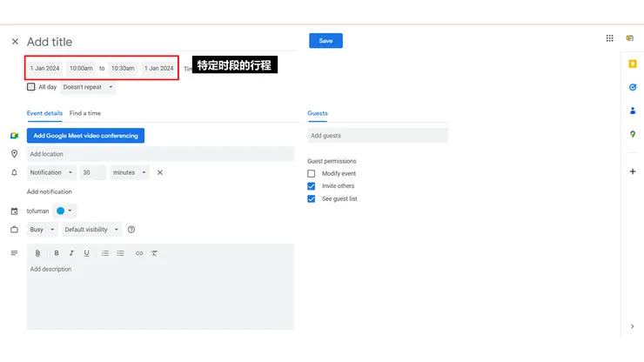The width and height of the screenshot is (644, 362).
Task: Pick the end date 1 Jan 2024
Action: pyautogui.click(x=159, y=68)
